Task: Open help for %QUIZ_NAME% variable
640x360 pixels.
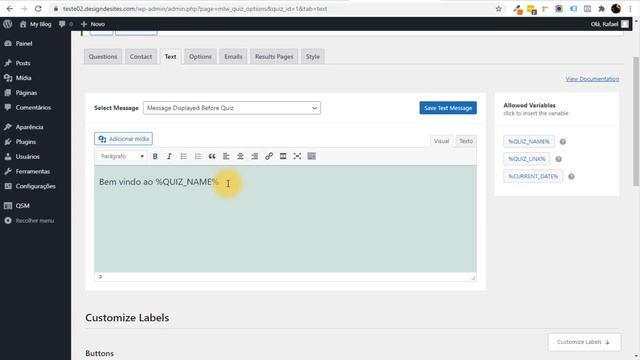Action: [563, 142]
